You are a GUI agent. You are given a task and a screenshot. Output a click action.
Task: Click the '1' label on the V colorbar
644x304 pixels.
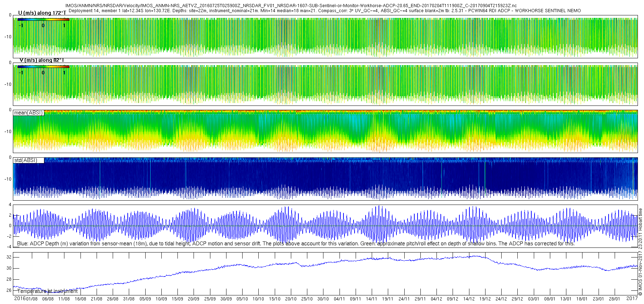pos(64,73)
